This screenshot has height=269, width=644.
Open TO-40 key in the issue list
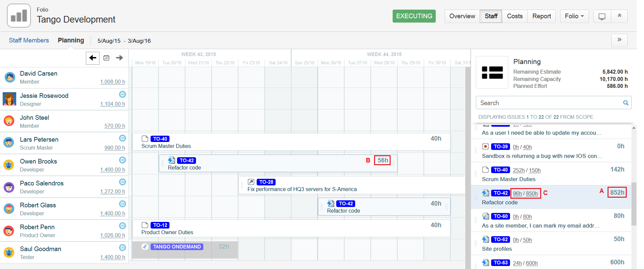tap(501, 170)
